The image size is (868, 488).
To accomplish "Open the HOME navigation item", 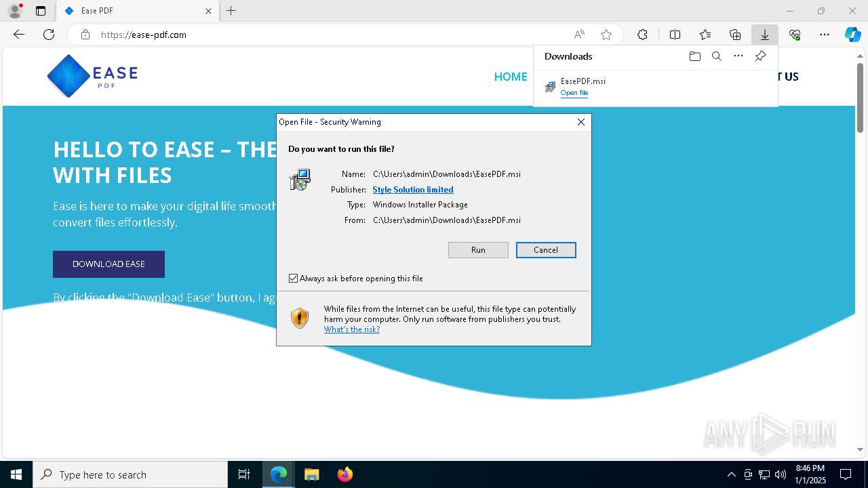I will point(511,77).
